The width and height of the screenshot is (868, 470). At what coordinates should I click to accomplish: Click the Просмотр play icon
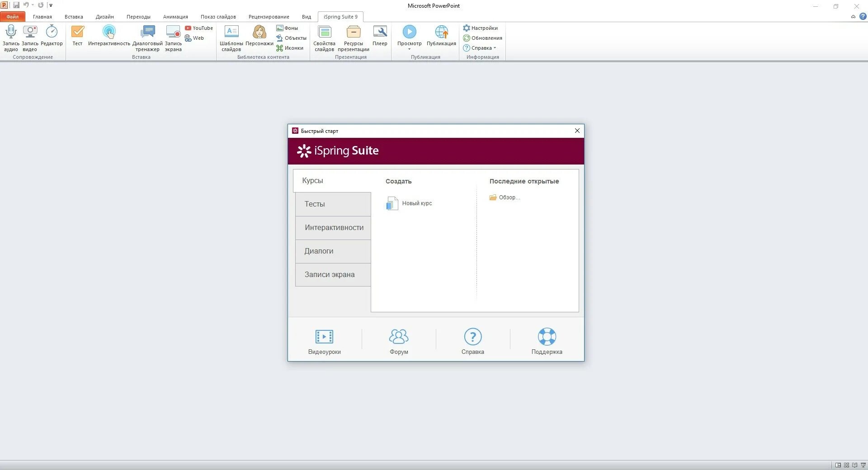(410, 32)
